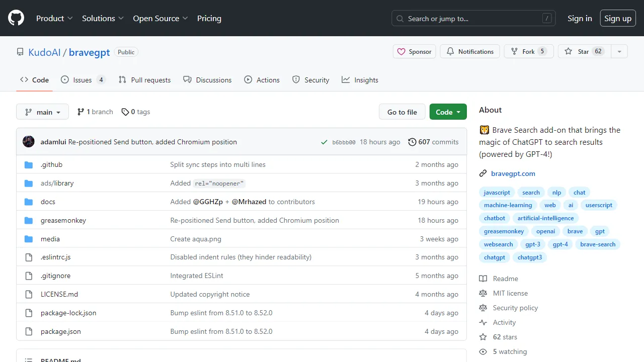Open the docs folder
This screenshot has height=362, width=644.
[x=48, y=202]
